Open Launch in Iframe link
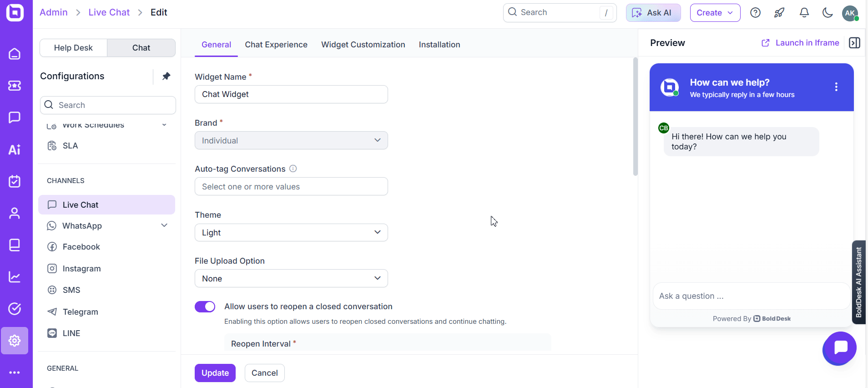868x388 pixels. pos(800,43)
